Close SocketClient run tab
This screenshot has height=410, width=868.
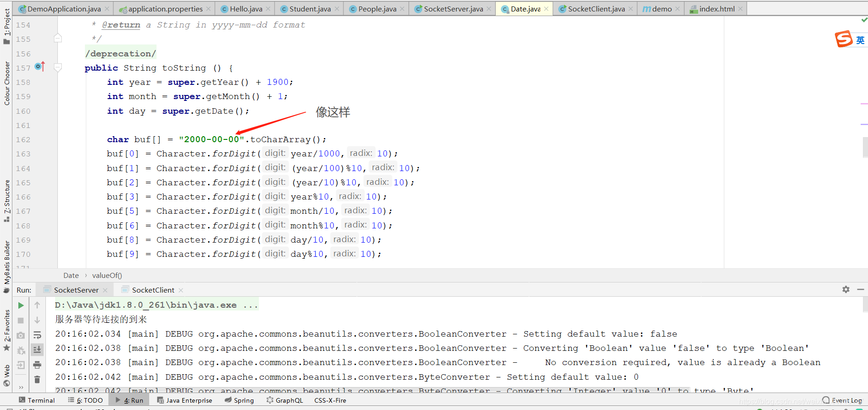tap(181, 290)
